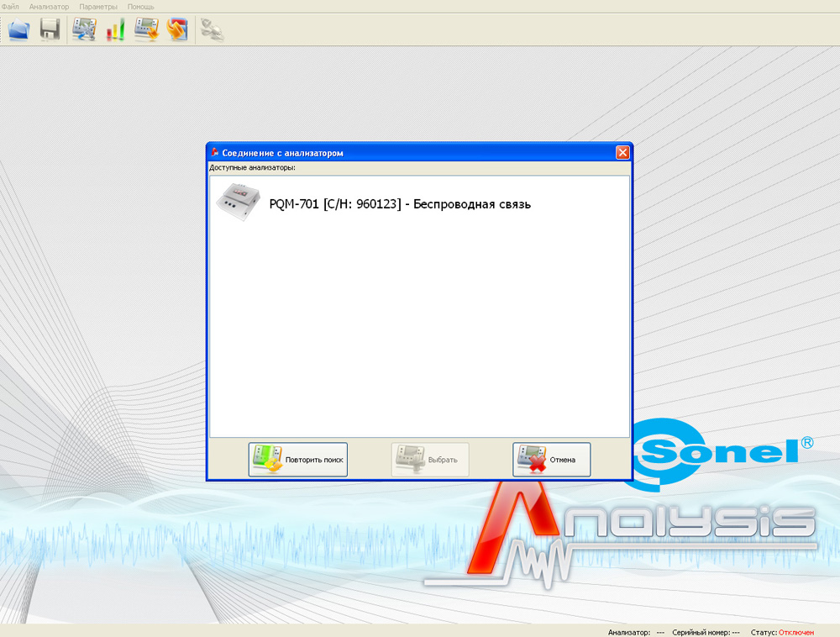
Task: Click the greyed disconnect plug toolbar icon
Action: pyautogui.click(x=213, y=29)
